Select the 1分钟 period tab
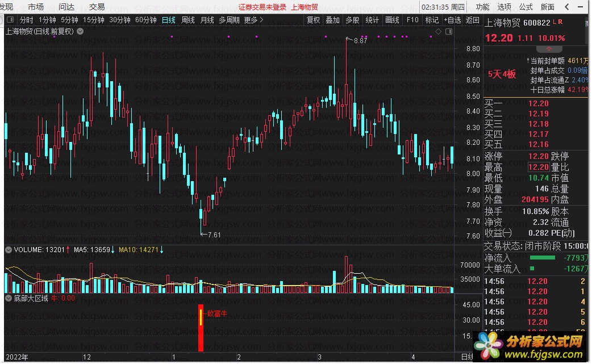The image size is (592, 364). [47, 20]
